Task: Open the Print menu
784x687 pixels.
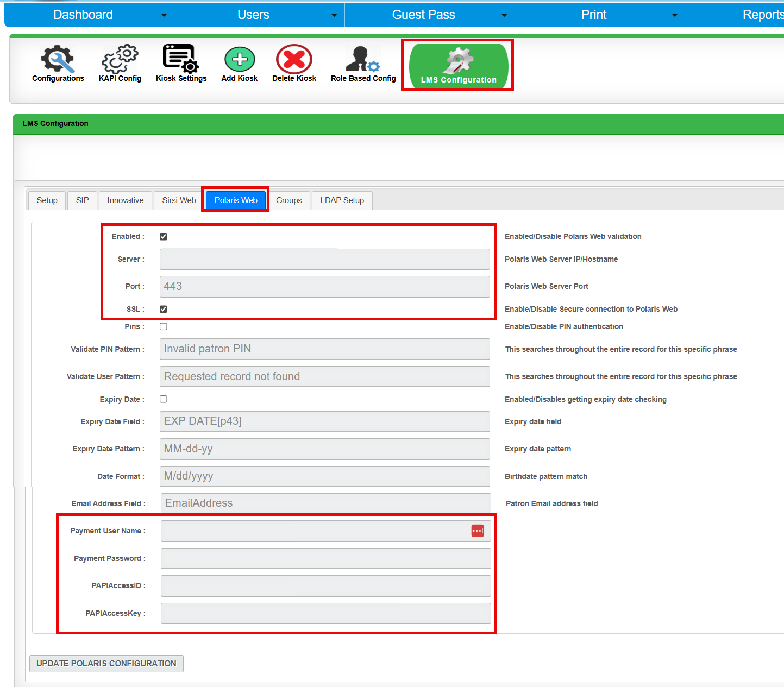Action: pos(594,15)
